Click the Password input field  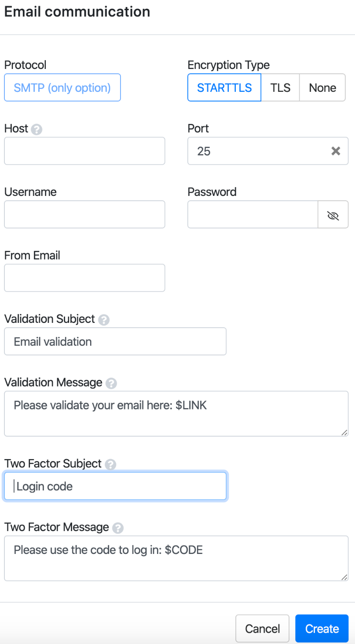pyautogui.click(x=253, y=215)
